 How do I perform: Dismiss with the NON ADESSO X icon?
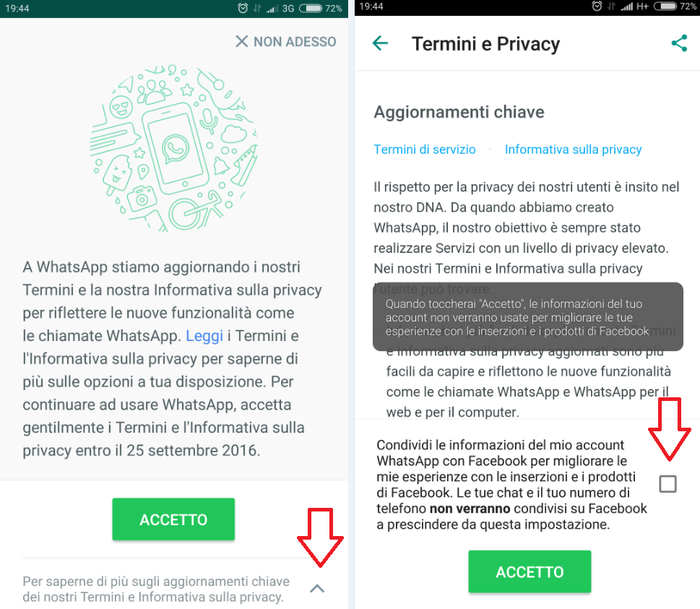[241, 41]
